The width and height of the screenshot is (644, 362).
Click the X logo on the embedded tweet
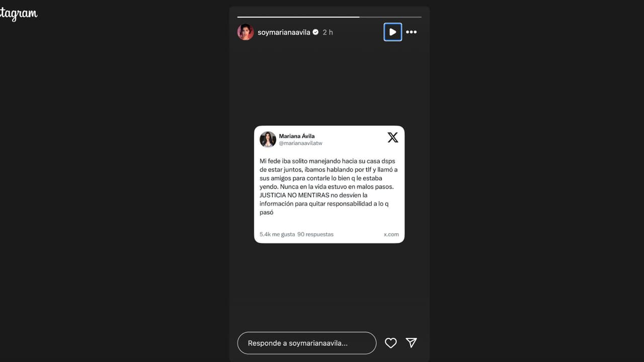tap(392, 137)
